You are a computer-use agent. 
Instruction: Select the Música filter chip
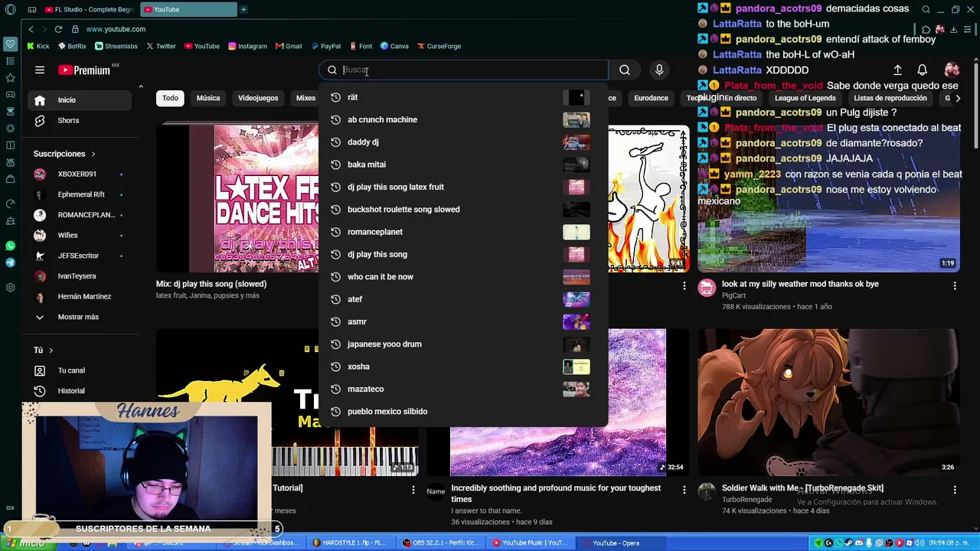tap(208, 98)
